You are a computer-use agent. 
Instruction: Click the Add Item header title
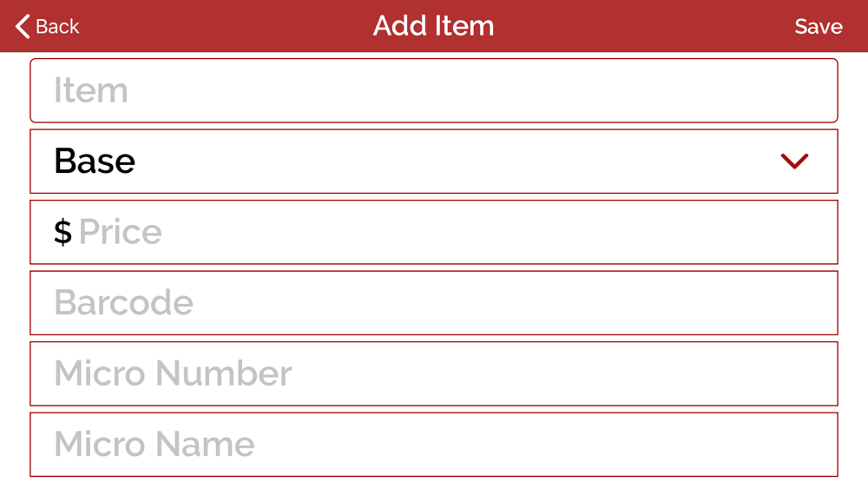[x=433, y=25]
